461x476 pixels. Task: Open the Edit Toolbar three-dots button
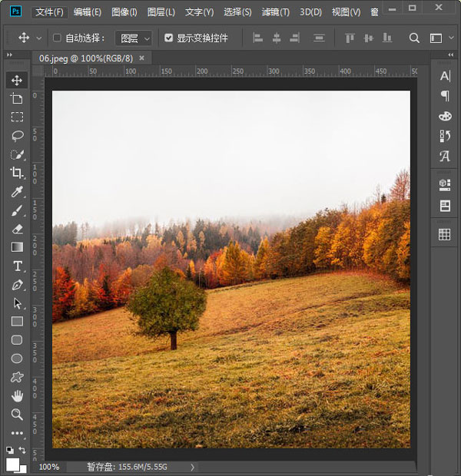coord(17,433)
